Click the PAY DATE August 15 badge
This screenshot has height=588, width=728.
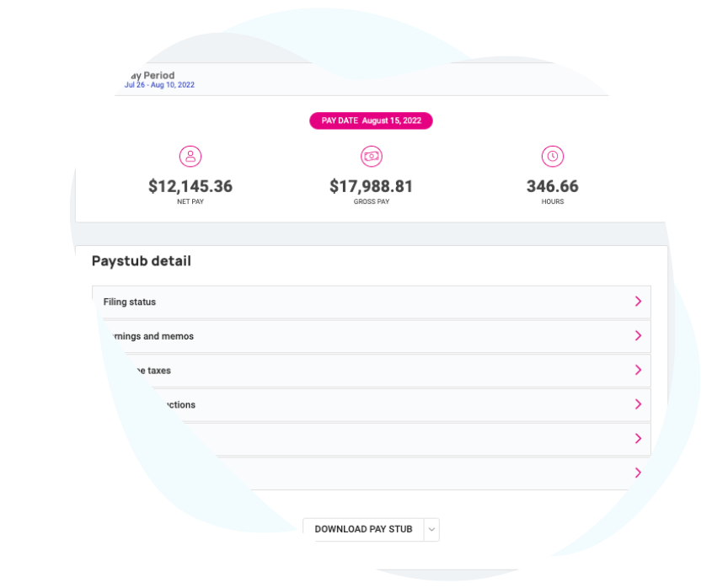tap(371, 120)
